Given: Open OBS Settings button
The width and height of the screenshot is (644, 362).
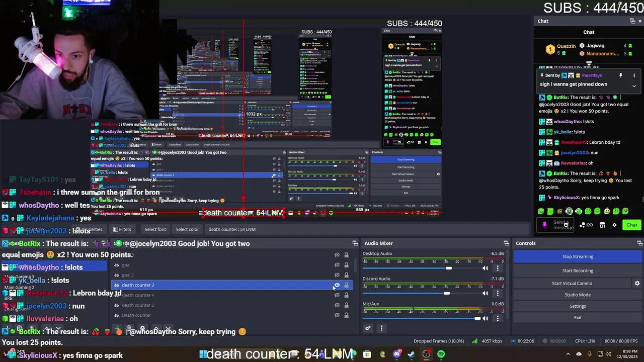Looking at the screenshot, I should [578, 306].
